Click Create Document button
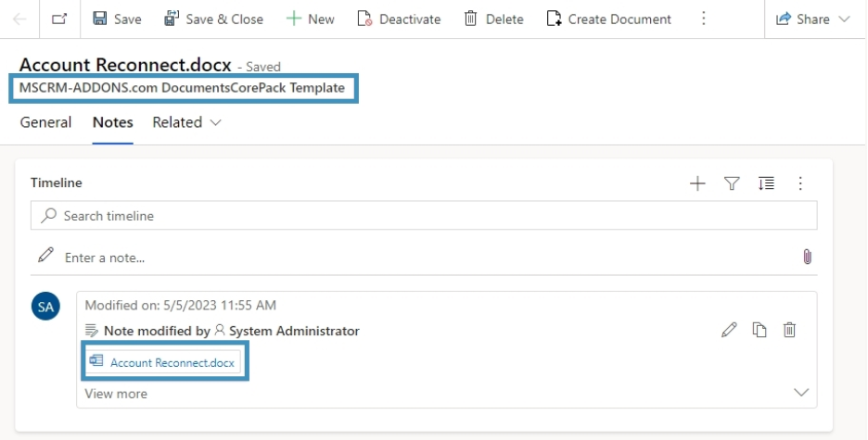Viewport: 868px width, 440px height. 609,19
